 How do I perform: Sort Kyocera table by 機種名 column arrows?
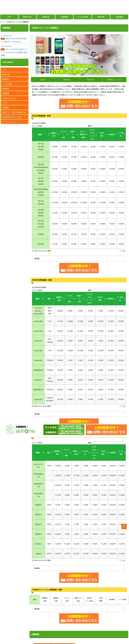[x=44, y=453]
